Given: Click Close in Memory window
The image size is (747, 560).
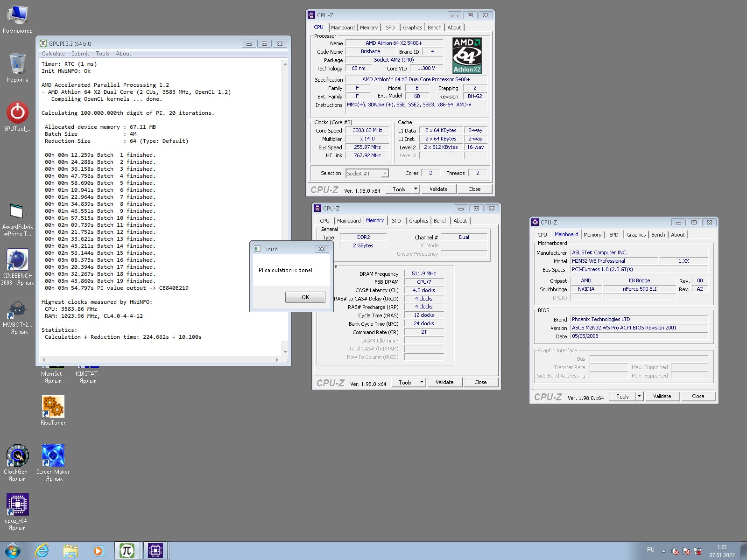Looking at the screenshot, I should tap(480, 382).
